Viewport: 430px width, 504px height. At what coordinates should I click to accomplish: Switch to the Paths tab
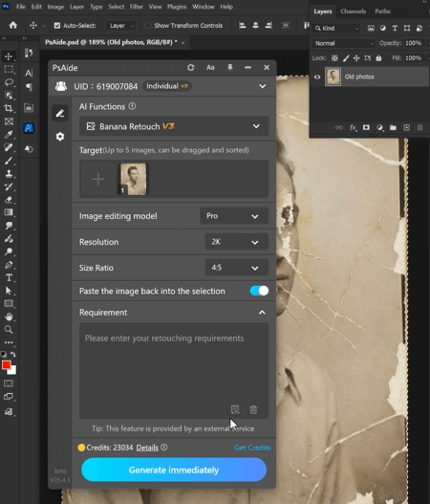pos(382,11)
